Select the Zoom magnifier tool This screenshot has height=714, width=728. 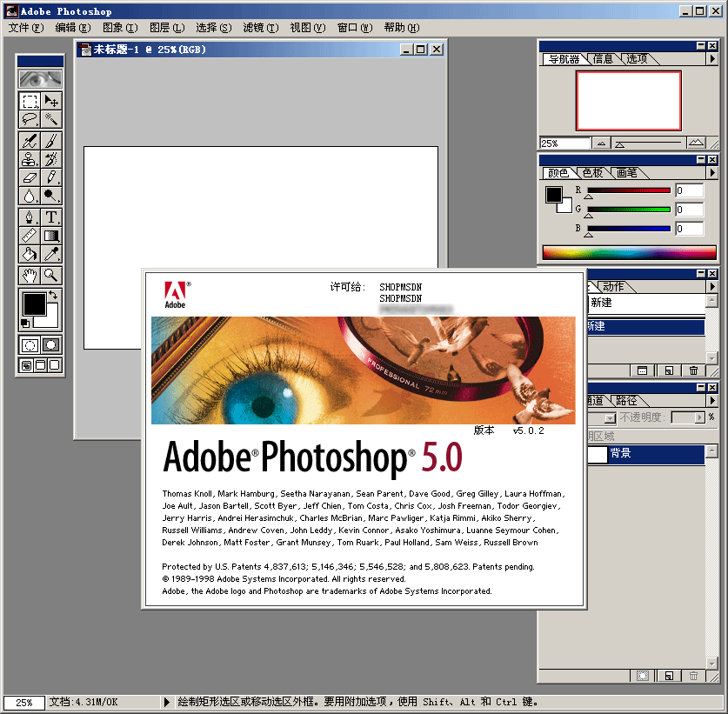tap(51, 276)
